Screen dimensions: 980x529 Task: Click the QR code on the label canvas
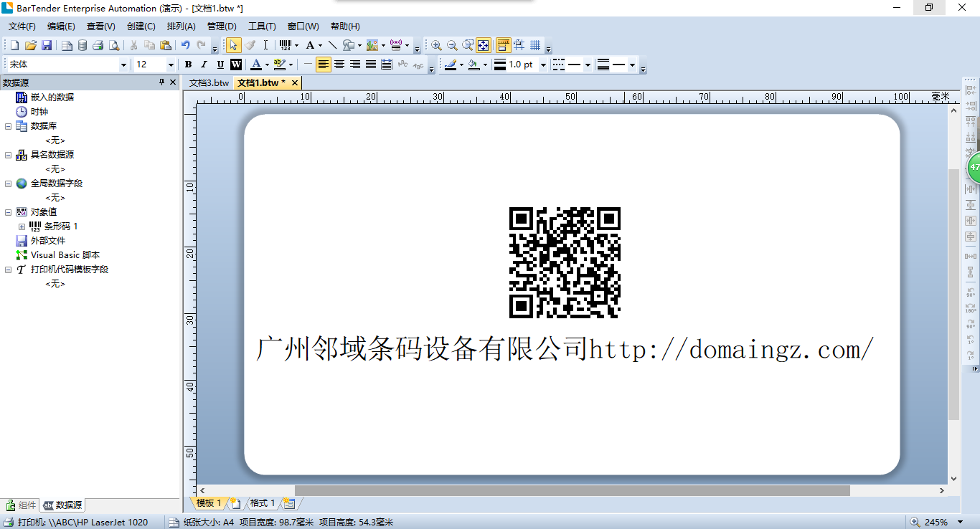point(565,262)
